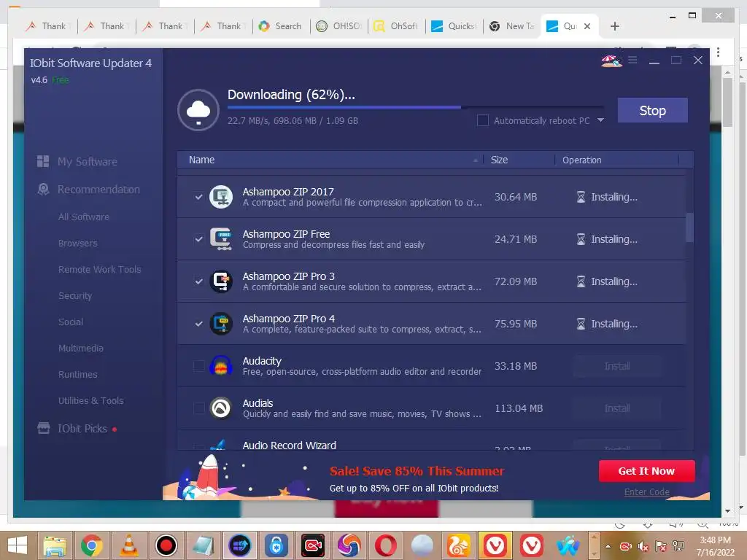
Task: Select Browsers category
Action: [x=77, y=244]
